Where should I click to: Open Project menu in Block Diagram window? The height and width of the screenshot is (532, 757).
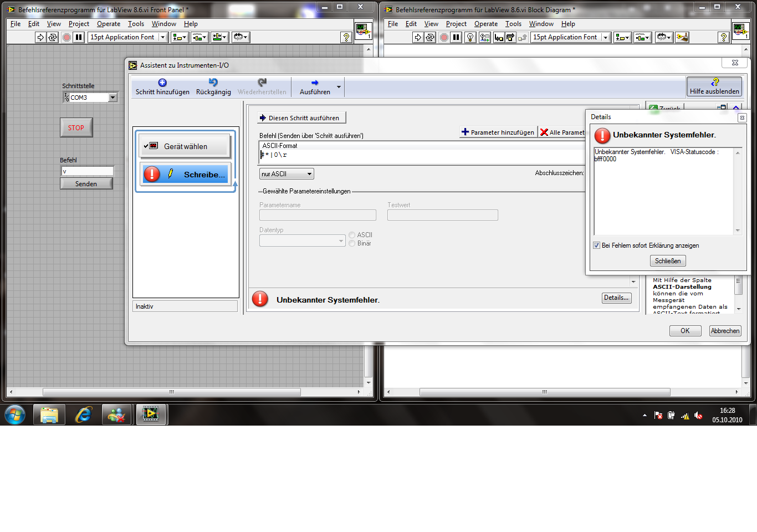point(456,24)
